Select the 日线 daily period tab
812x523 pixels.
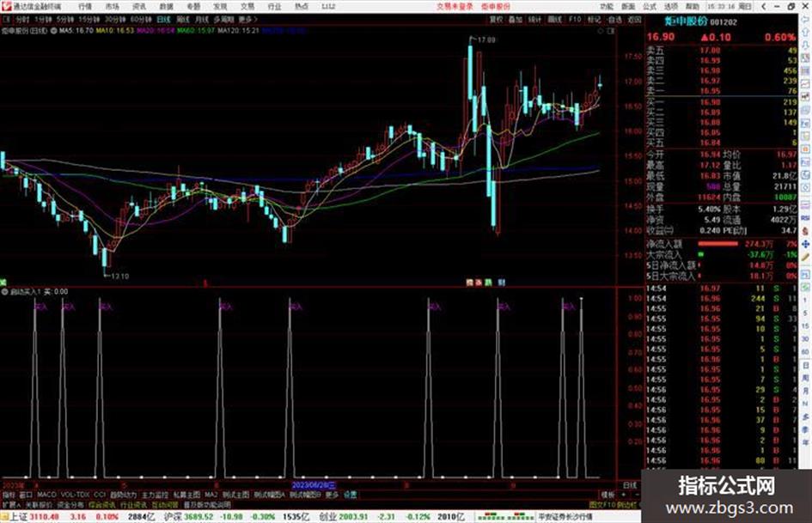click(163, 19)
